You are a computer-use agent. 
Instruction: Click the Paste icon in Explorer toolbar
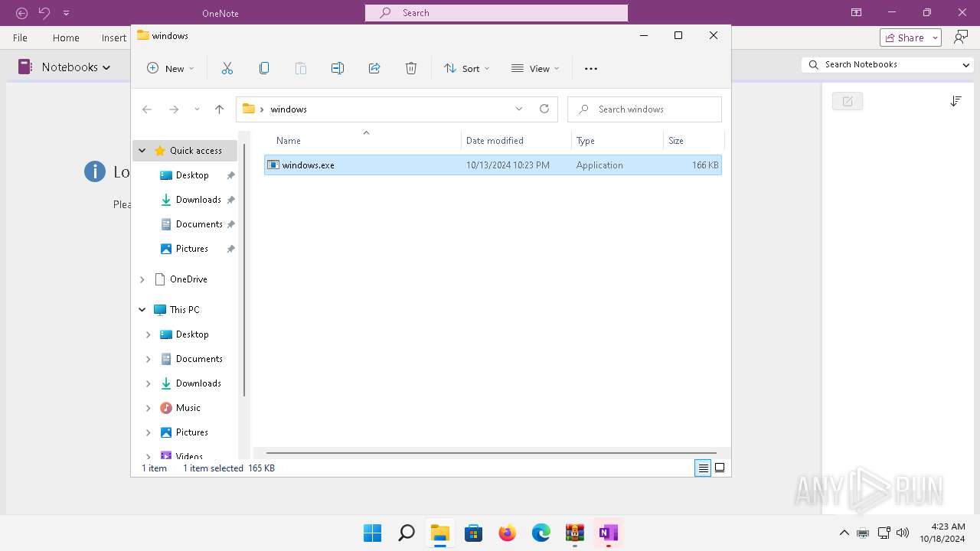click(301, 68)
